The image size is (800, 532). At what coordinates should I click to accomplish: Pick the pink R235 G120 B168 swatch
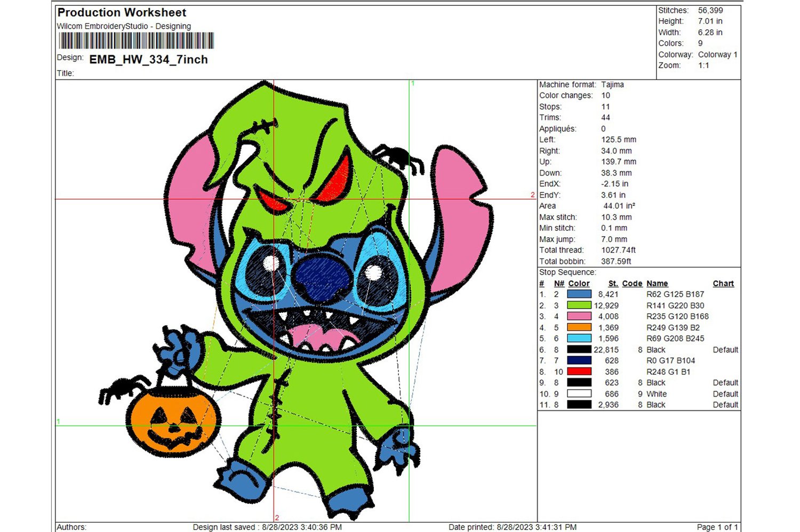pyautogui.click(x=579, y=316)
